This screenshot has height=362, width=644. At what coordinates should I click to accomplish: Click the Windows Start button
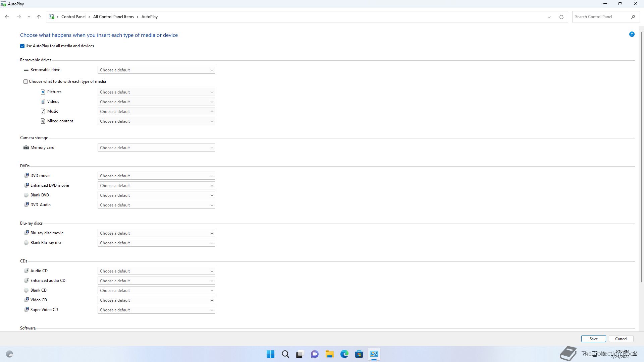[270, 354]
